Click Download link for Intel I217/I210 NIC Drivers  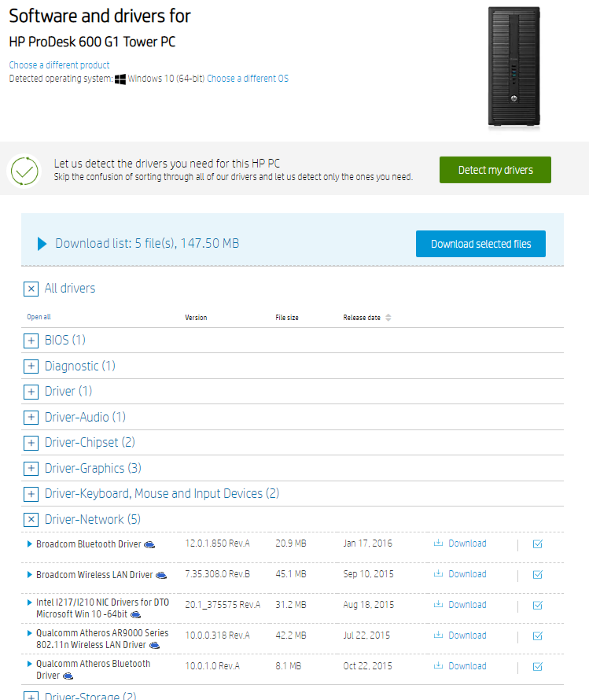tap(467, 605)
